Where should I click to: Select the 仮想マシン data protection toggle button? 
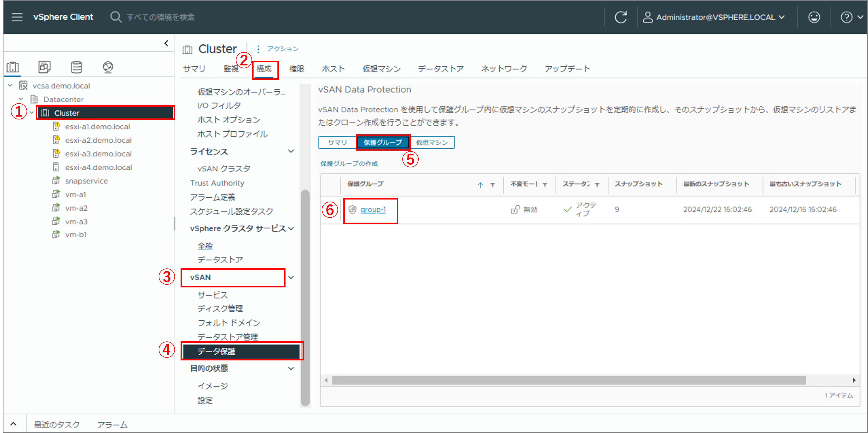(432, 142)
